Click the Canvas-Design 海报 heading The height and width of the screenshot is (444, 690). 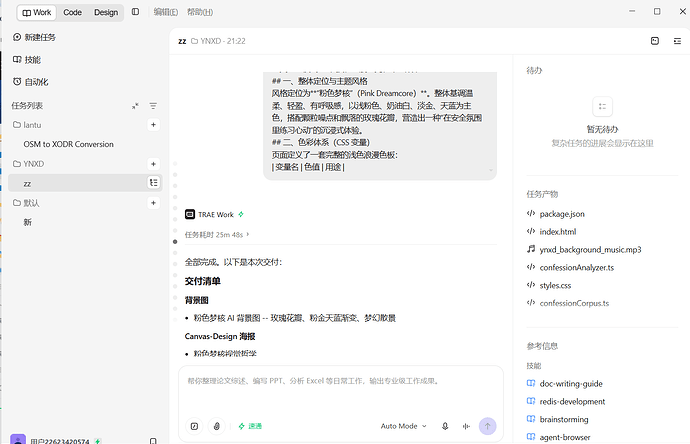220,337
